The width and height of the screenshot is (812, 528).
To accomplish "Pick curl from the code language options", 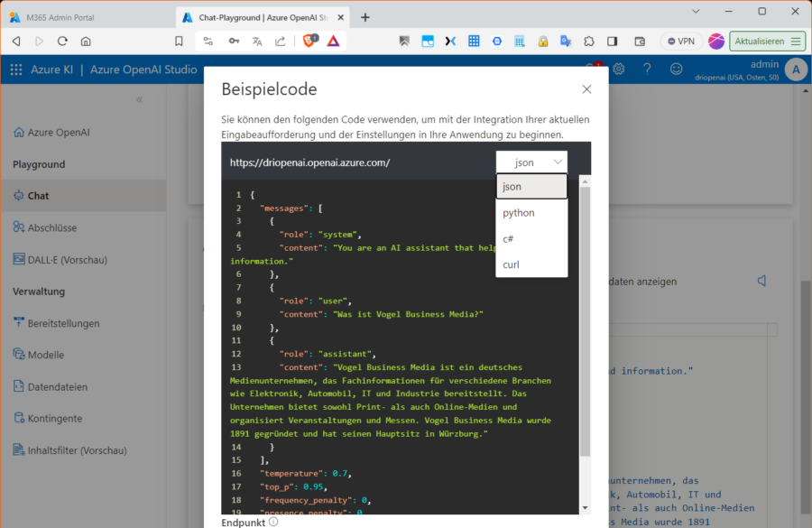I will 512,264.
